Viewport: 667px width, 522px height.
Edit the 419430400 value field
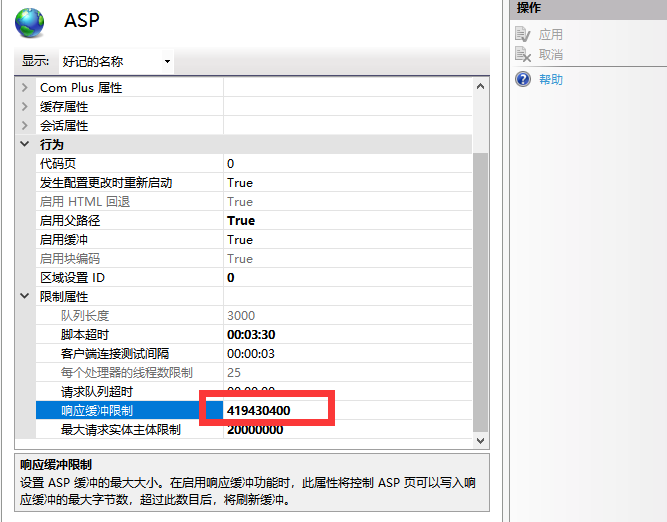tap(348, 411)
